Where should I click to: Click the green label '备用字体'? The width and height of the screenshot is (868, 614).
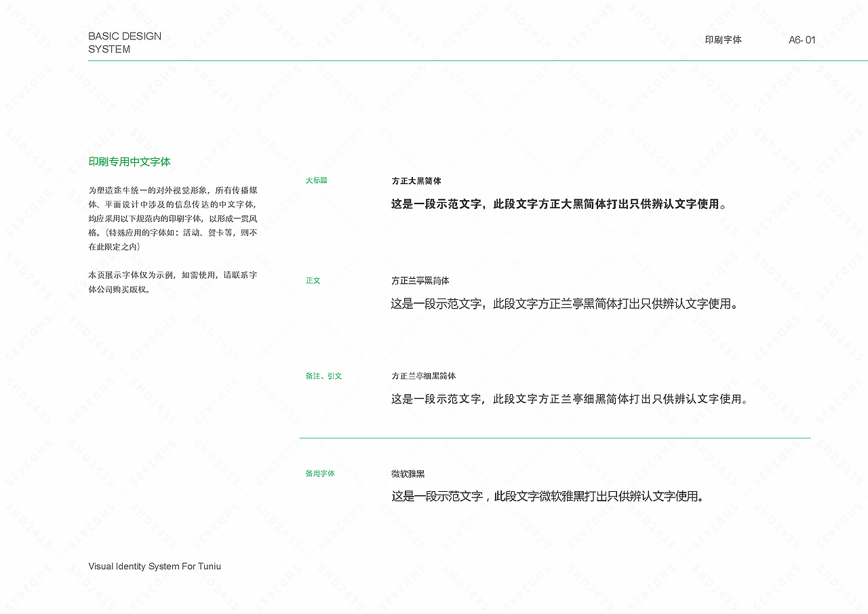(x=320, y=474)
